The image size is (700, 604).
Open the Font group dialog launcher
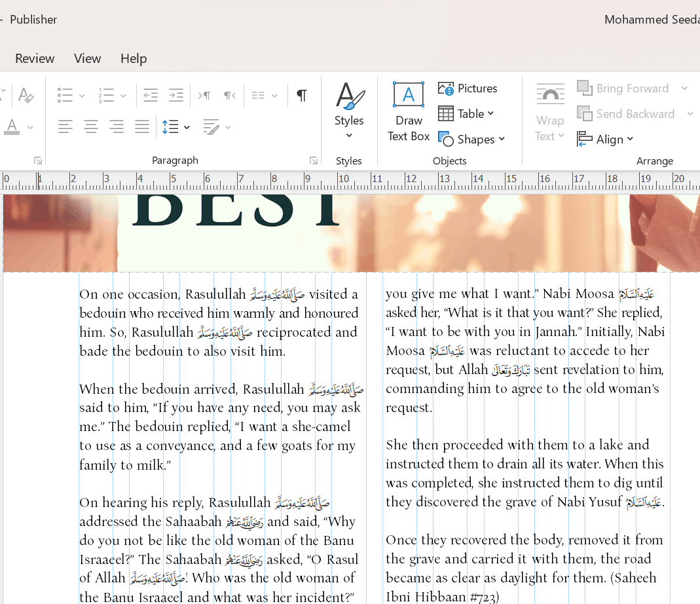38,160
